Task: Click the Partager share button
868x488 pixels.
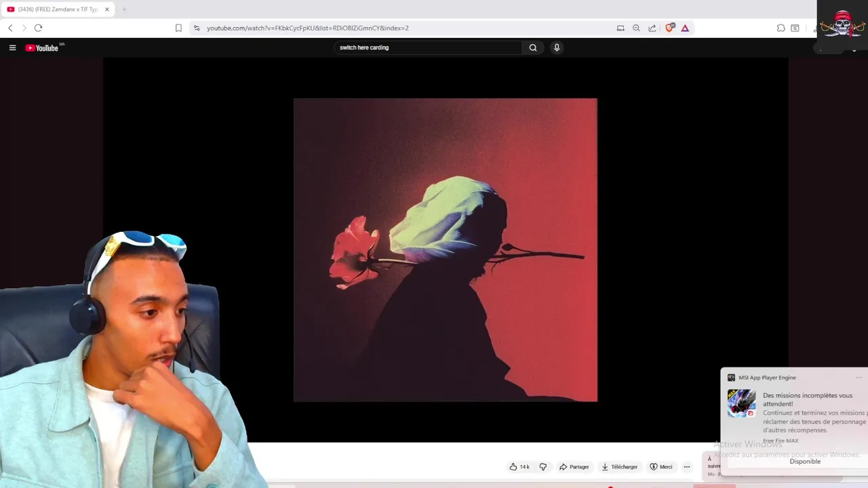Action: coord(574,466)
